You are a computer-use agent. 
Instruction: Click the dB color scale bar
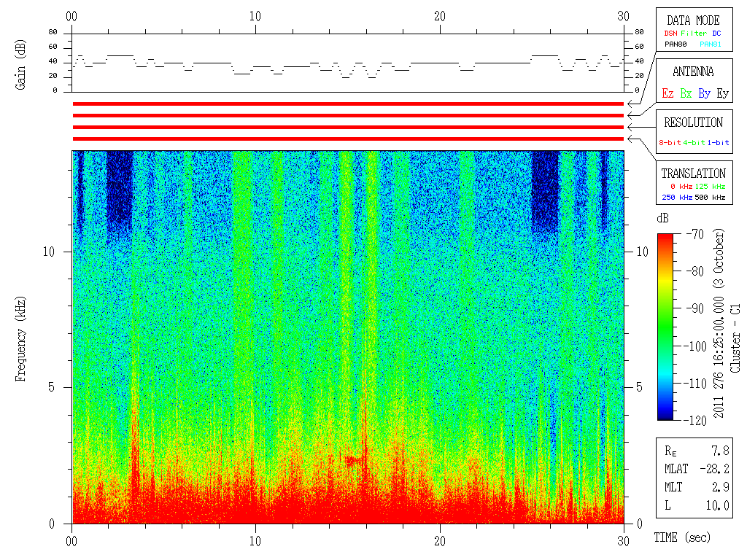pyautogui.click(x=665, y=327)
